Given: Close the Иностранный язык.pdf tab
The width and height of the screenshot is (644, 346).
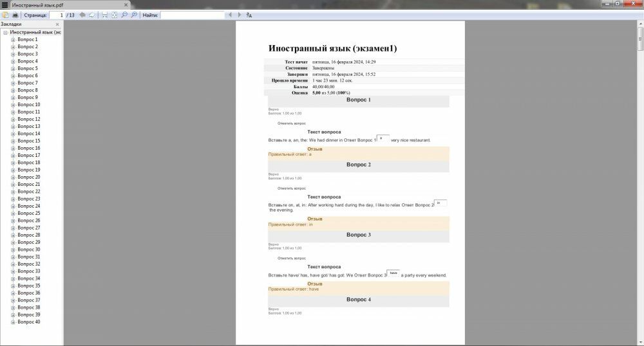Looking at the screenshot, I should 126,5.
